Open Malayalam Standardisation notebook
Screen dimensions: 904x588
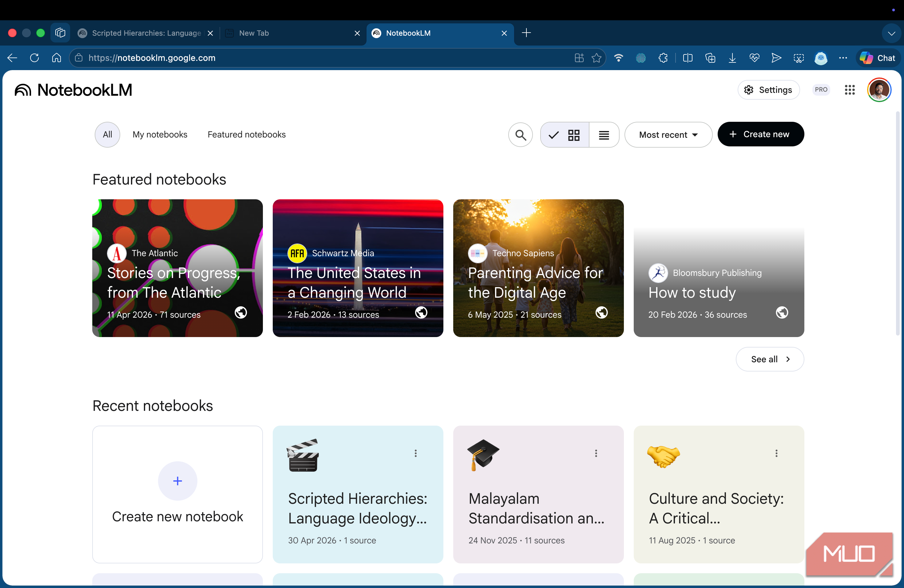538,495
